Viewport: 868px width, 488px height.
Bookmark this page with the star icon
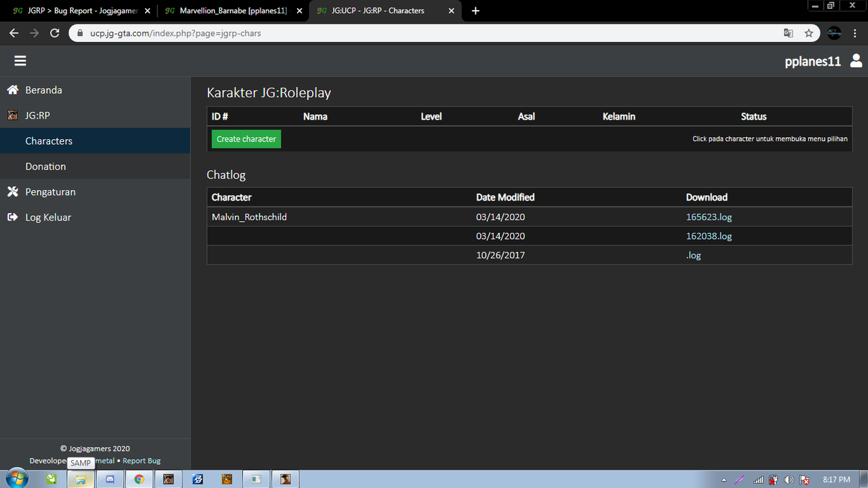tap(808, 33)
